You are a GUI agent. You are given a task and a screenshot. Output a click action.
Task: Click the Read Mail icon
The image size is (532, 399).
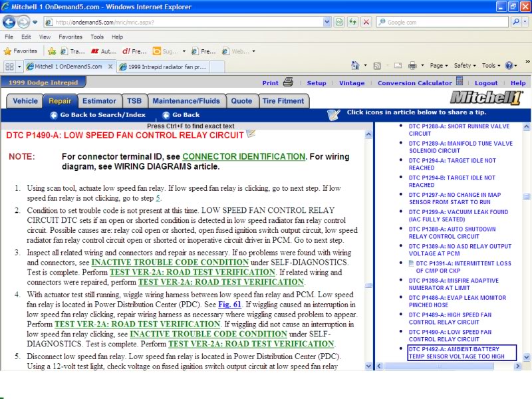(x=398, y=66)
